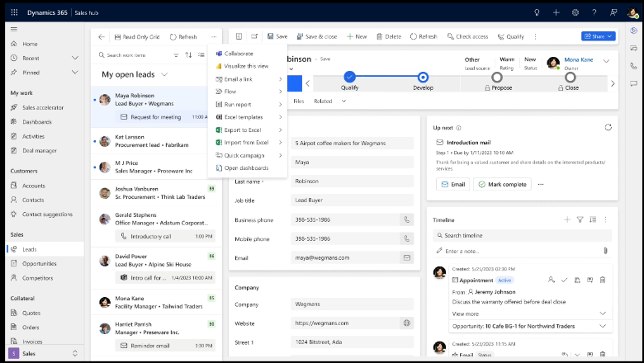644x363 pixels.
Task: Select Quick campaign in the menu
Action: click(247, 155)
